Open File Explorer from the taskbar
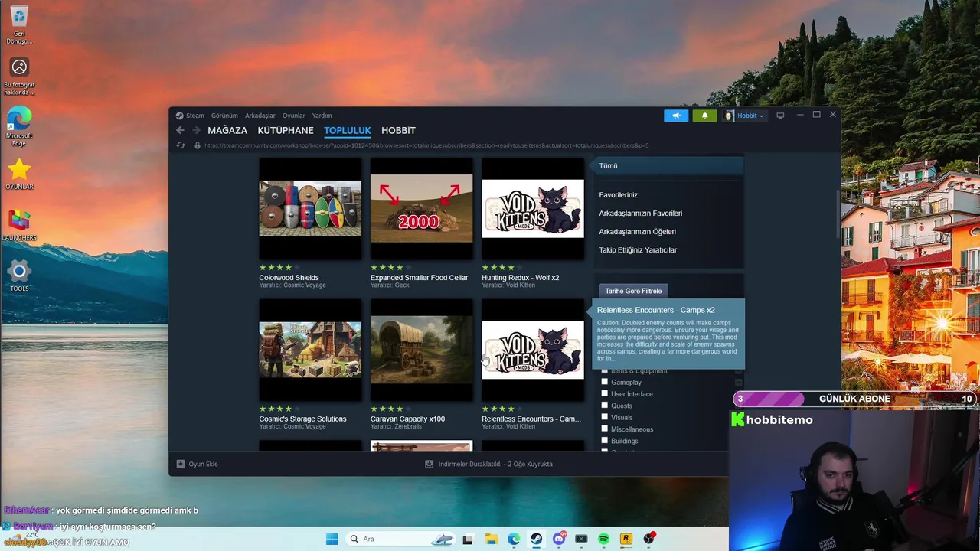The height and width of the screenshot is (551, 980). coord(491,539)
